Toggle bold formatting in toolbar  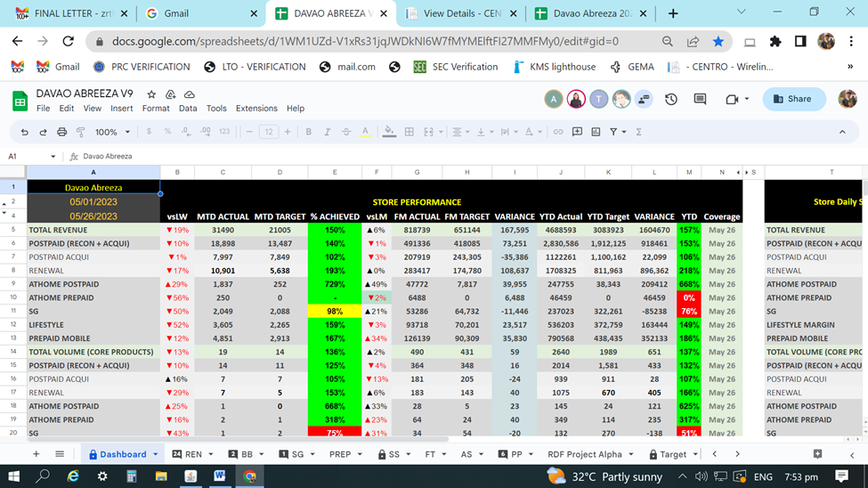point(308,132)
